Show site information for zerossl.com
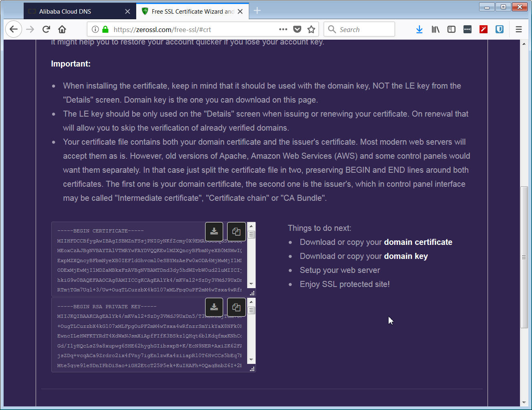 tap(95, 29)
